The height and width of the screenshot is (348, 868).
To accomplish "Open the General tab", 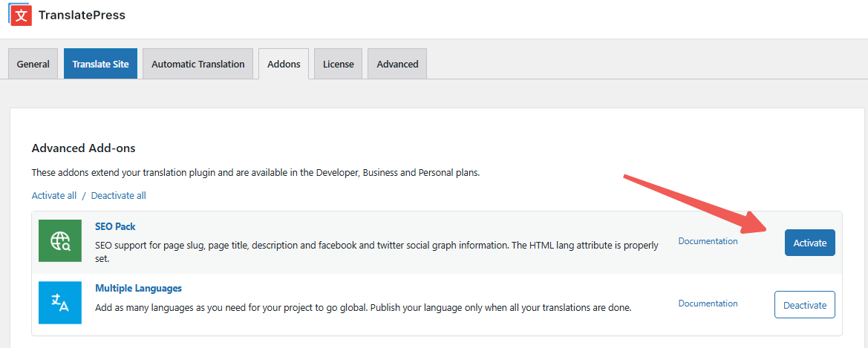I will click(x=33, y=64).
